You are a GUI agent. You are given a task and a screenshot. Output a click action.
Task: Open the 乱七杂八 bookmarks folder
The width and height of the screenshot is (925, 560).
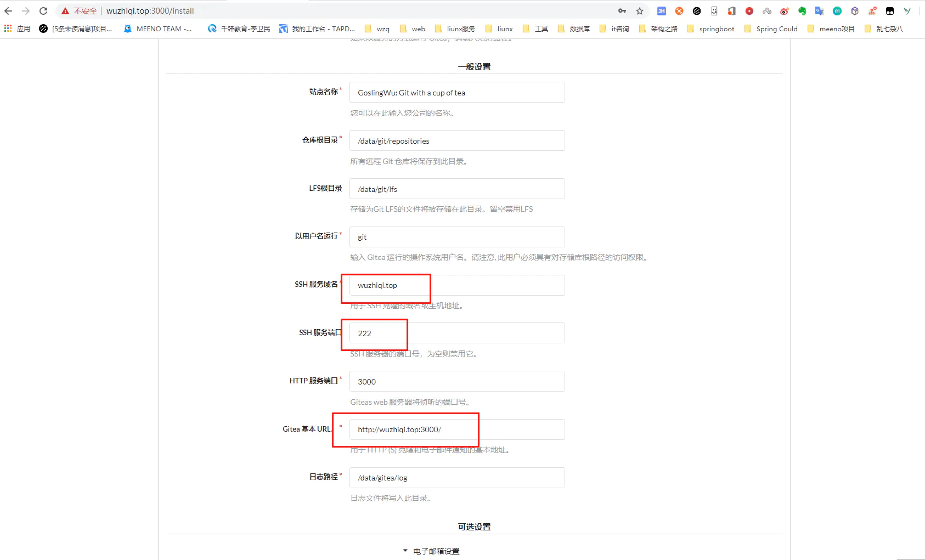click(x=883, y=29)
